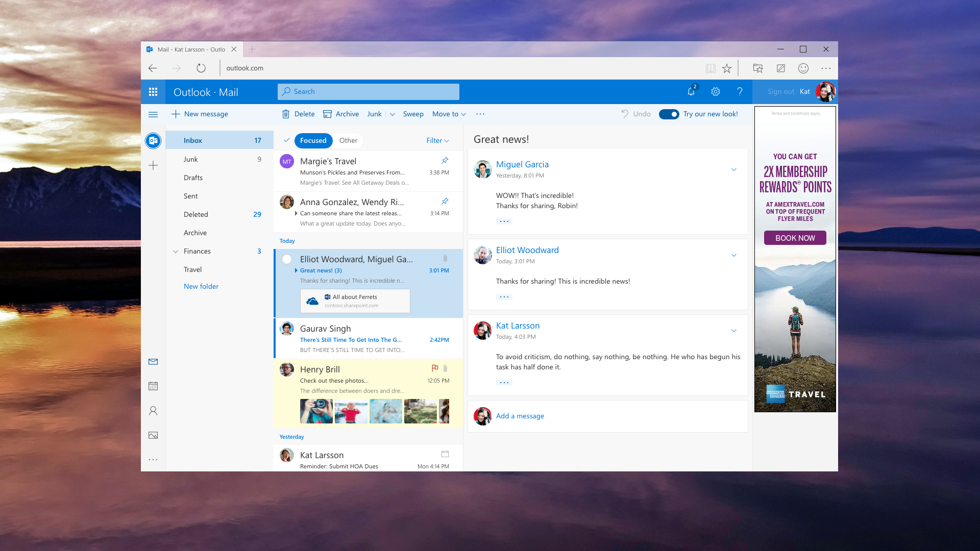
Task: Select the Elliot Woodward conversation circle checkbox
Action: (x=287, y=259)
